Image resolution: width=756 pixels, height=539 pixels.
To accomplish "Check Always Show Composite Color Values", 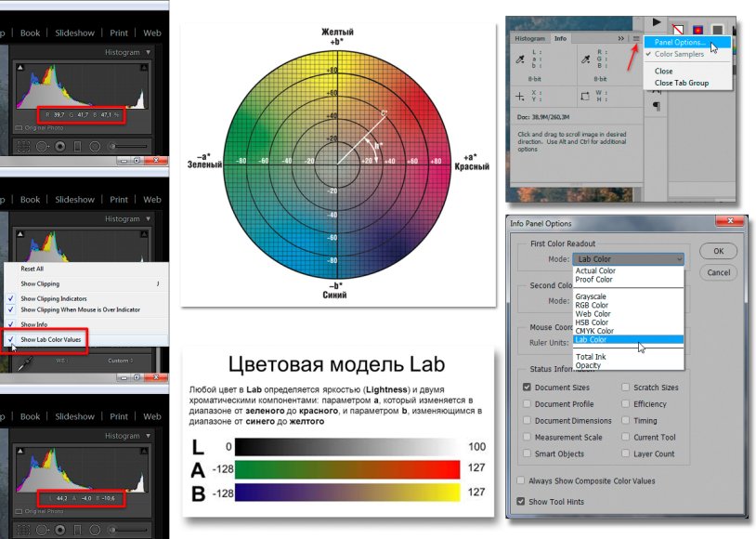I will click(x=520, y=480).
